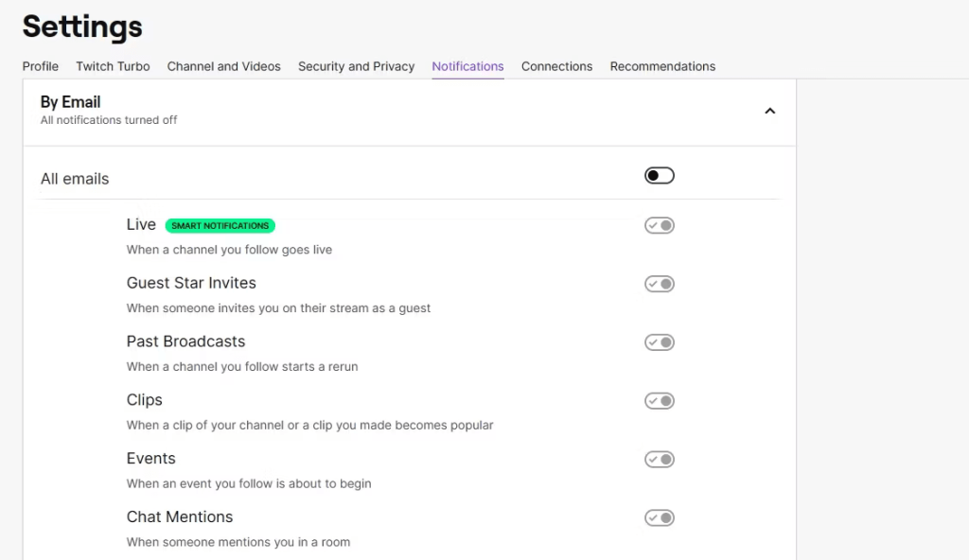969x560 pixels.
Task: Select the Notifications tab
Action: [467, 66]
